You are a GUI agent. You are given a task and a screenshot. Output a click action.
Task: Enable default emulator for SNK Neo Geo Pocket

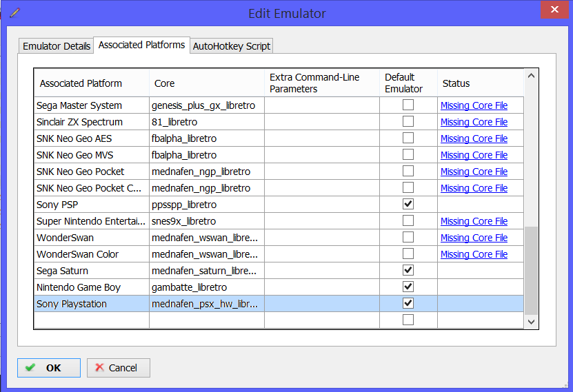coord(408,171)
